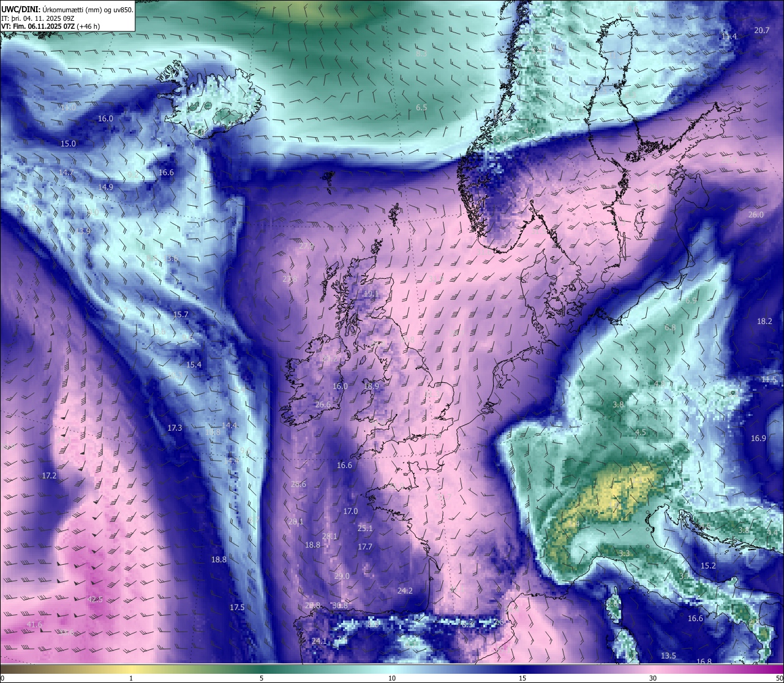Click the map value 30.8
Screen dimensions: 784x683
tap(339, 606)
